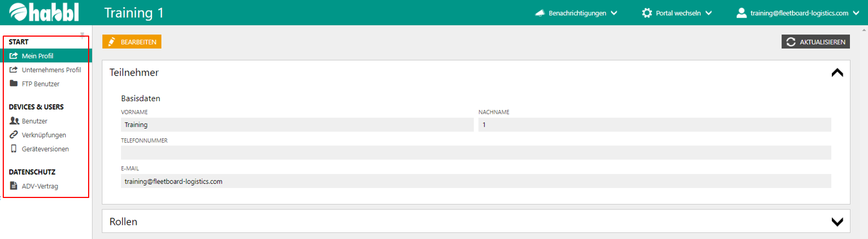Click the Benutzer people icon

coord(14,121)
